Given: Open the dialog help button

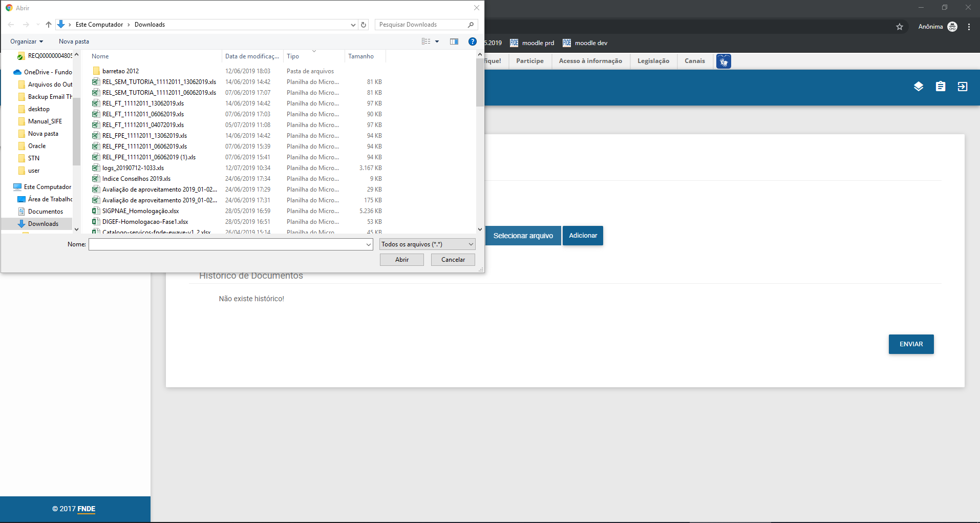Looking at the screenshot, I should (x=473, y=41).
